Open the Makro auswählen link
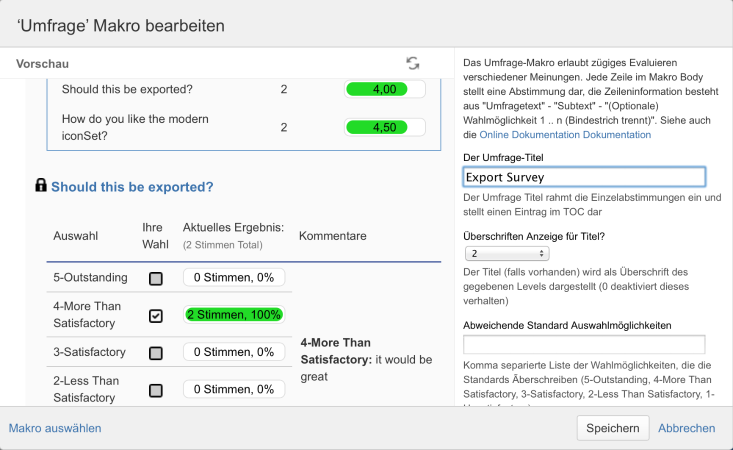The height and width of the screenshot is (450, 733). click(55, 428)
